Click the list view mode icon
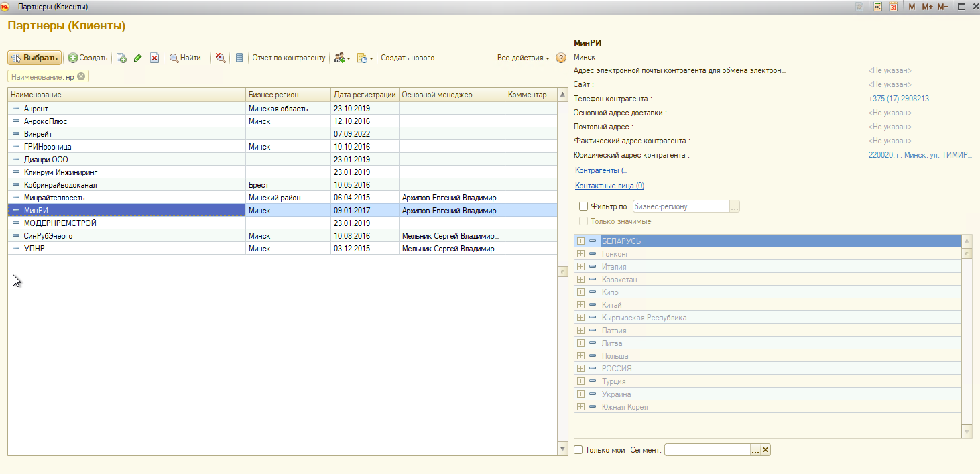Viewport: 980px width, 474px height. (239, 58)
